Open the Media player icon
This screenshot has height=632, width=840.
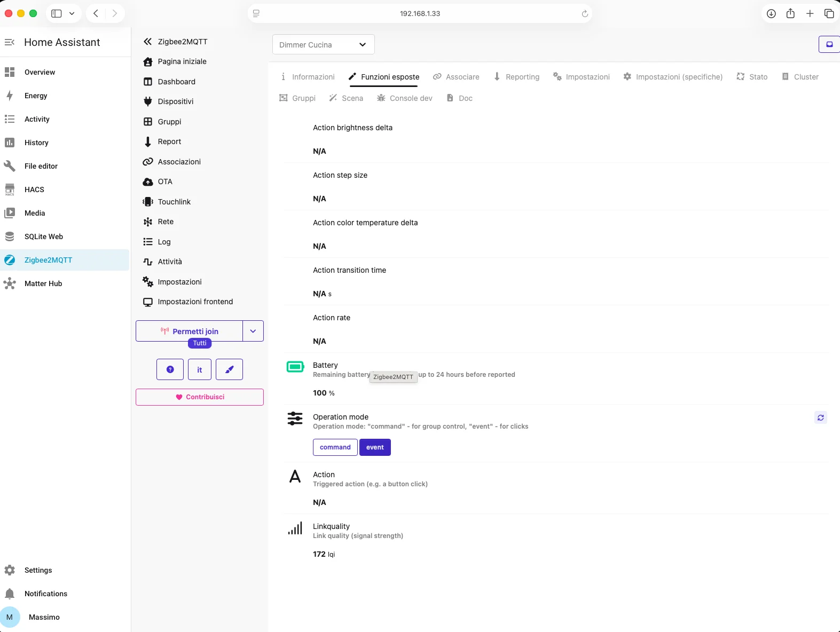tap(10, 213)
